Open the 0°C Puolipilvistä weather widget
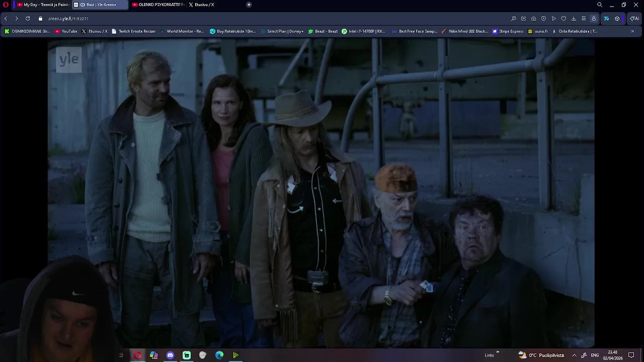Screen dimensions: 644x362 (x=541, y=355)
